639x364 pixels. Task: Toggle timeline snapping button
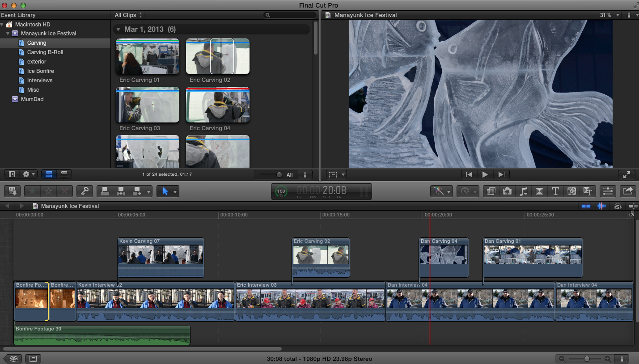(x=632, y=206)
